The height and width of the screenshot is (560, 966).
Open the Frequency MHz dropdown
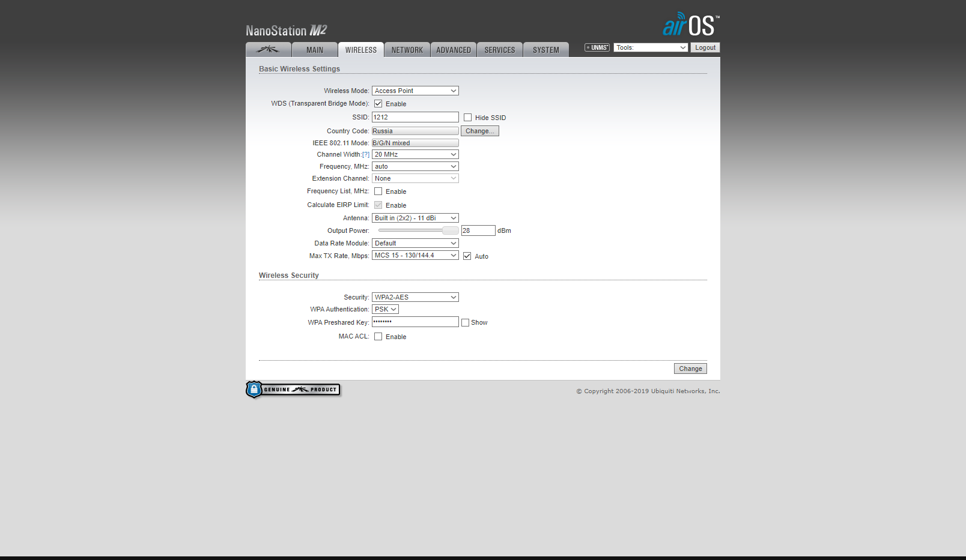pos(415,166)
